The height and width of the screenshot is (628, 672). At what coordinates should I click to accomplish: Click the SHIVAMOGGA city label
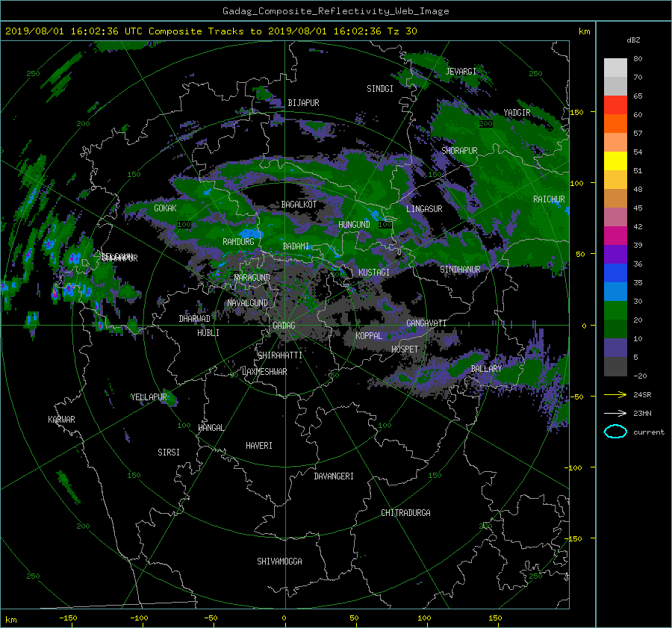[x=279, y=562]
